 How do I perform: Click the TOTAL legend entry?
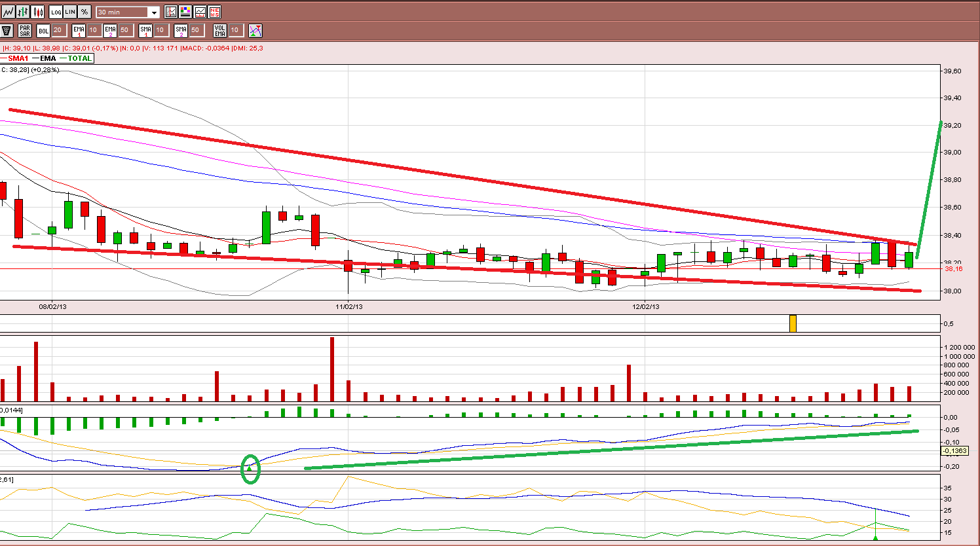[77, 58]
